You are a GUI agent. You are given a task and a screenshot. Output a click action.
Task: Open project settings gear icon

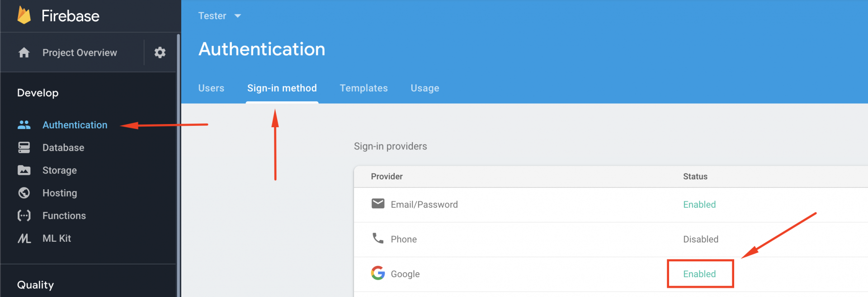[x=160, y=53]
